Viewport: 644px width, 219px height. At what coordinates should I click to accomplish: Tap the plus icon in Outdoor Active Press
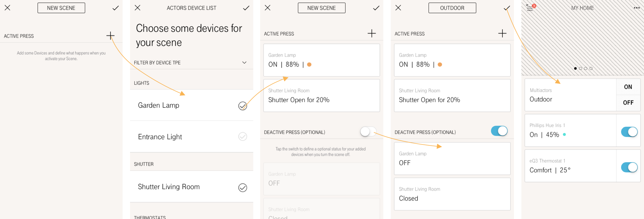502,33
